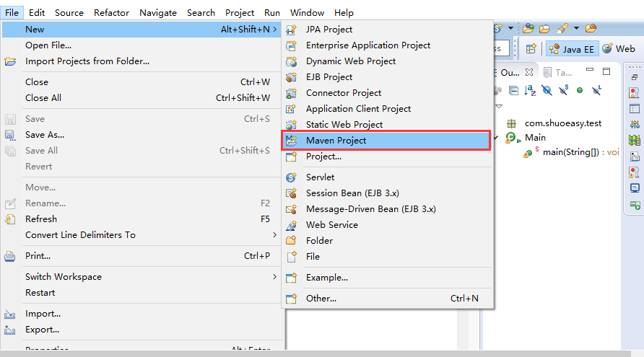Click the Static Web Project icon
The width and height of the screenshot is (644, 357).
[291, 125]
